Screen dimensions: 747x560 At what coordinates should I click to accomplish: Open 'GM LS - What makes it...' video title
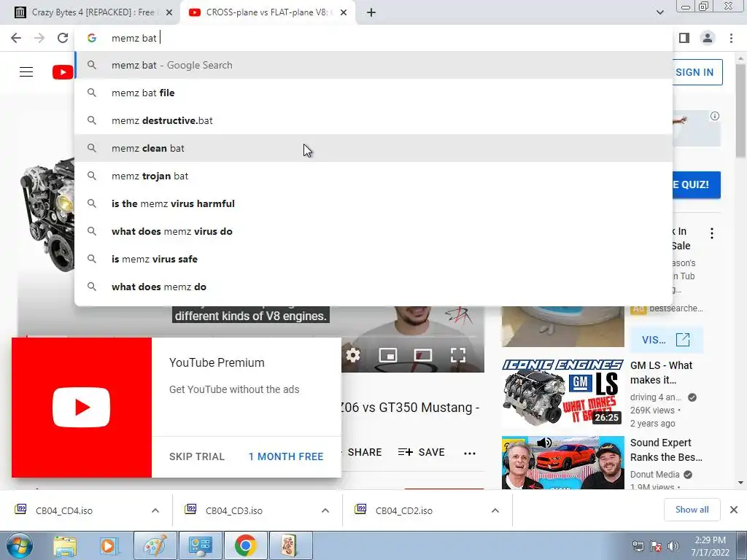pyautogui.click(x=661, y=373)
